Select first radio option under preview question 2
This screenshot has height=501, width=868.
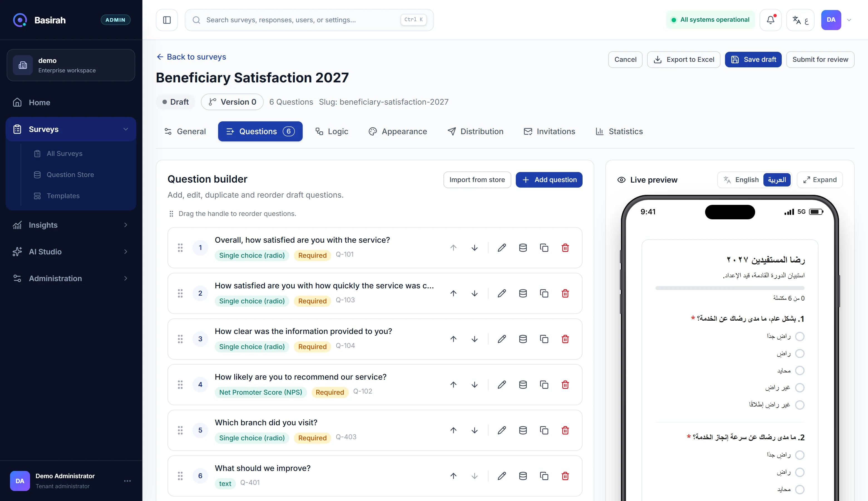(x=800, y=455)
